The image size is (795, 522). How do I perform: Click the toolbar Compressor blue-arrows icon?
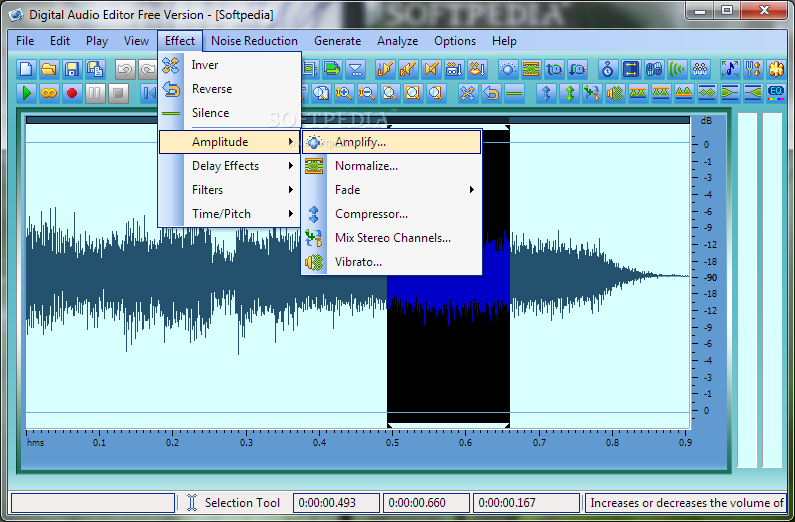click(546, 93)
